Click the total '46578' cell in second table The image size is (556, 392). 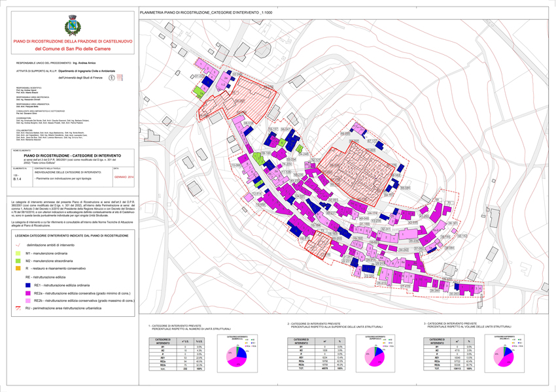pyautogui.click(x=325, y=368)
